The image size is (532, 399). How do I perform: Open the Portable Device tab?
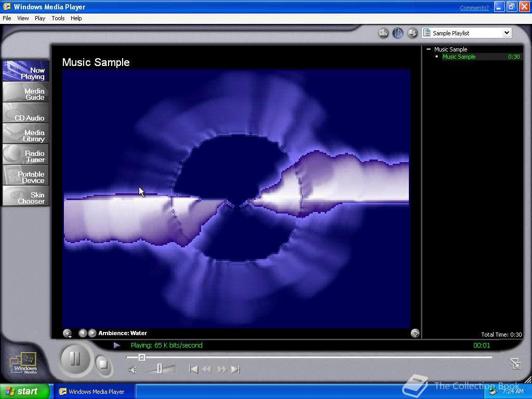(26, 175)
